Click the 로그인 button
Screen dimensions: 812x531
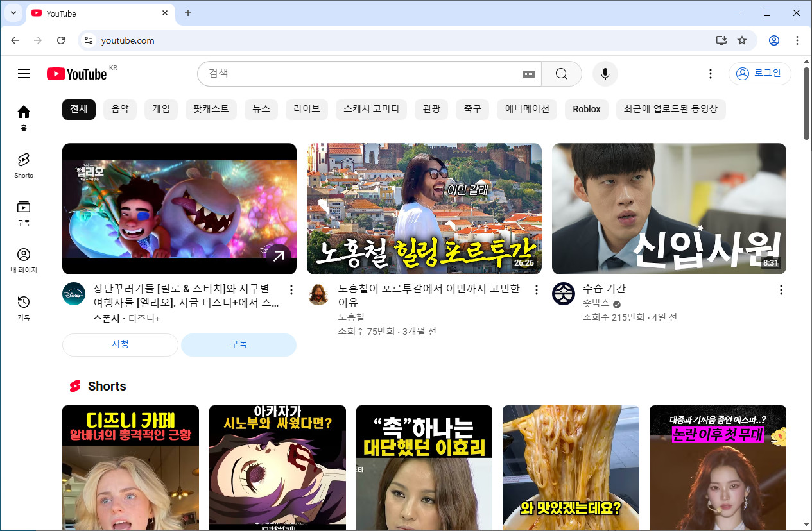pos(759,73)
